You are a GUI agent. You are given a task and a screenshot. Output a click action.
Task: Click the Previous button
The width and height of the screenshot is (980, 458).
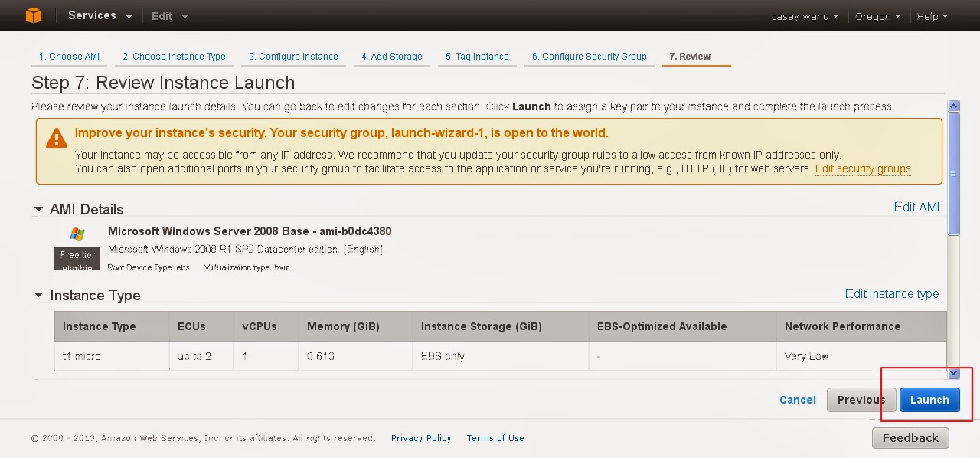click(861, 400)
